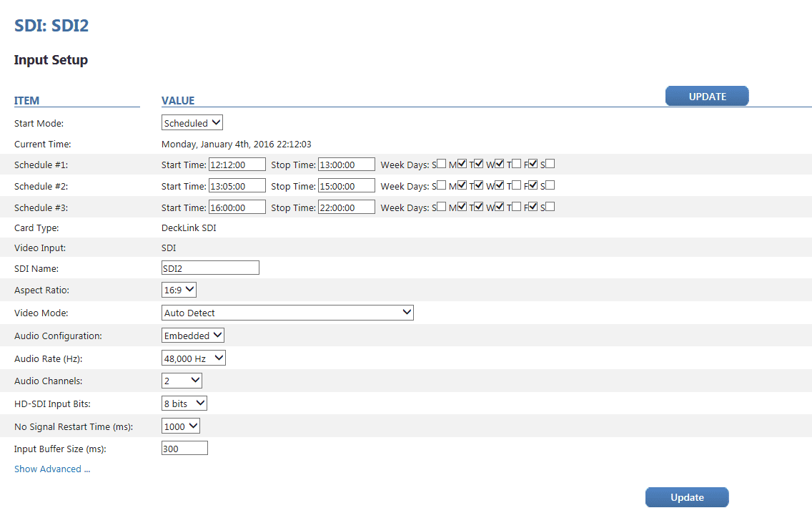Image resolution: width=812 pixels, height=528 pixels.
Task: Click the "SDI: SDI2" page heading
Action: tap(51, 25)
